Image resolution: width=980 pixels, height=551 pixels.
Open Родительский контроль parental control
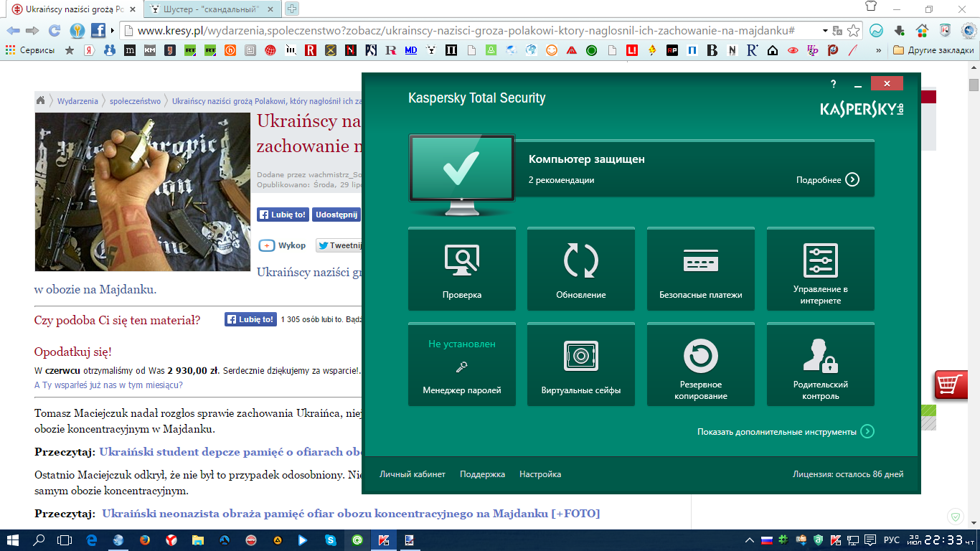820,364
